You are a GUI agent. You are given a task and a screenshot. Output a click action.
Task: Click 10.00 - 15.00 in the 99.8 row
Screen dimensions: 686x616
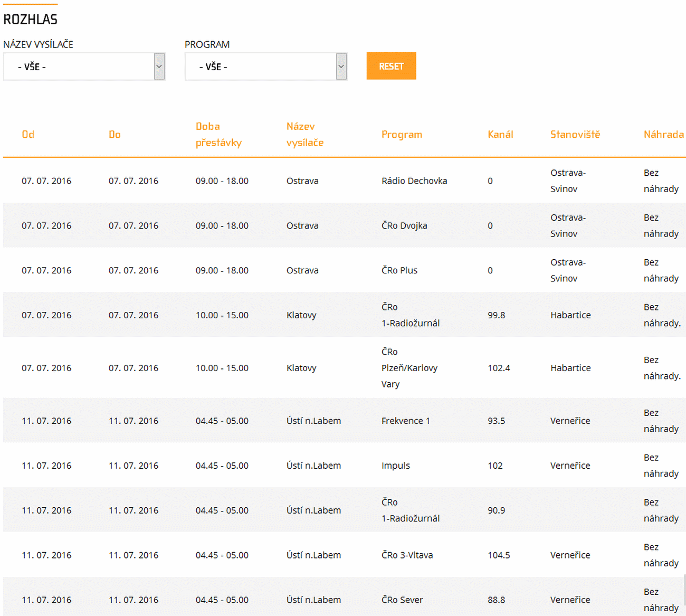tap(222, 315)
